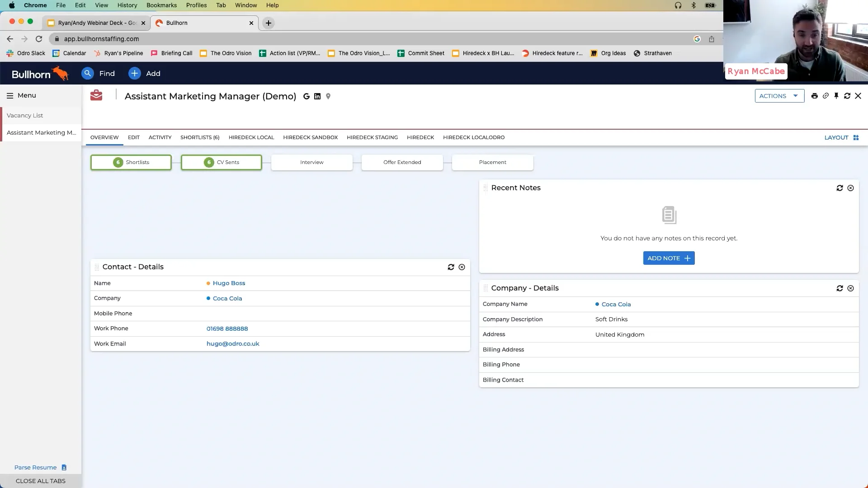868x488 pixels.
Task: Click the ADD NOTE button
Action: click(x=669, y=258)
